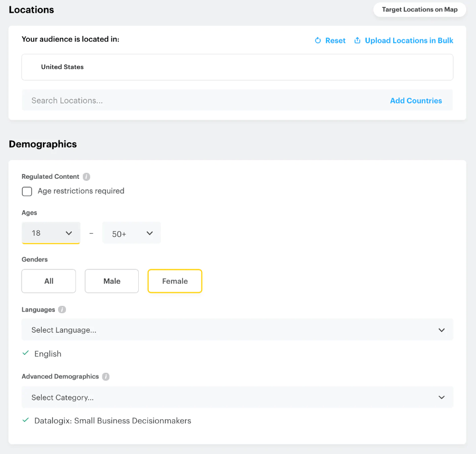
Task: Click Upload Locations in Bulk link
Action: click(x=409, y=41)
